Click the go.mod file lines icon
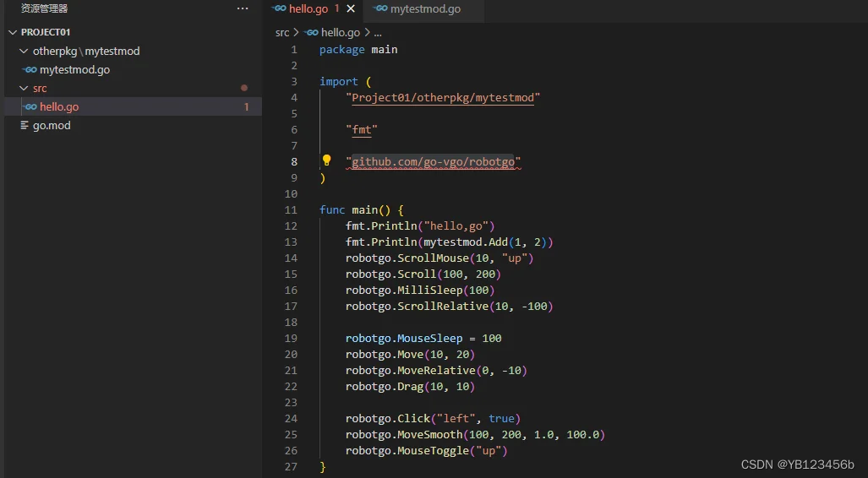This screenshot has width=868, height=478. coord(25,126)
